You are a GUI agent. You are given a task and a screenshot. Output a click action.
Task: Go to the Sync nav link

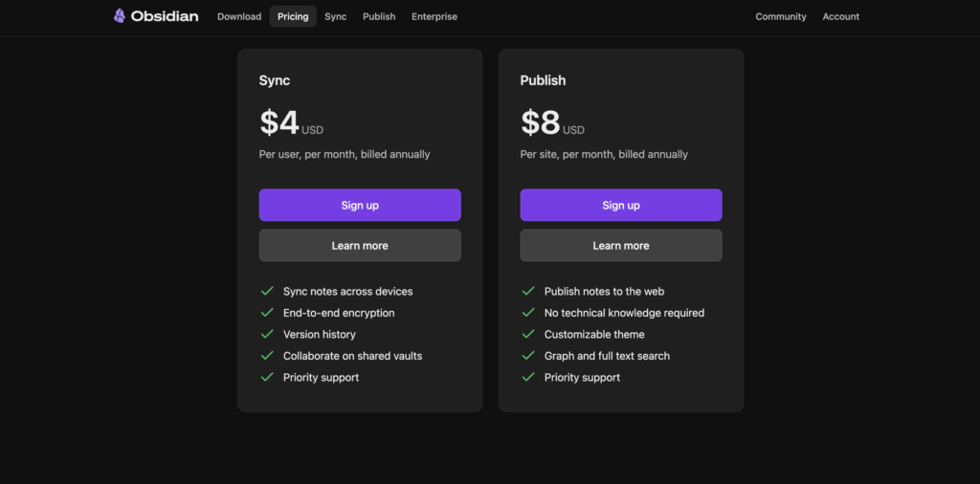tap(336, 17)
